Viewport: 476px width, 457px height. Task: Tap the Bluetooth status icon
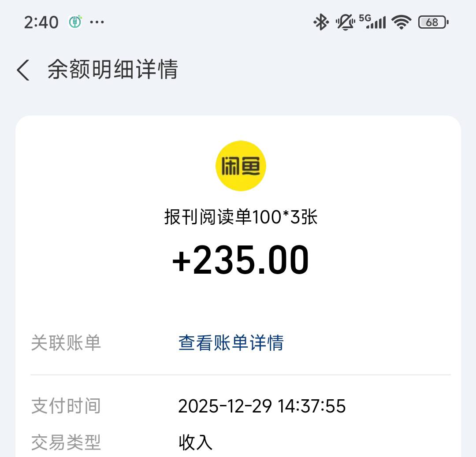pyautogui.click(x=321, y=22)
